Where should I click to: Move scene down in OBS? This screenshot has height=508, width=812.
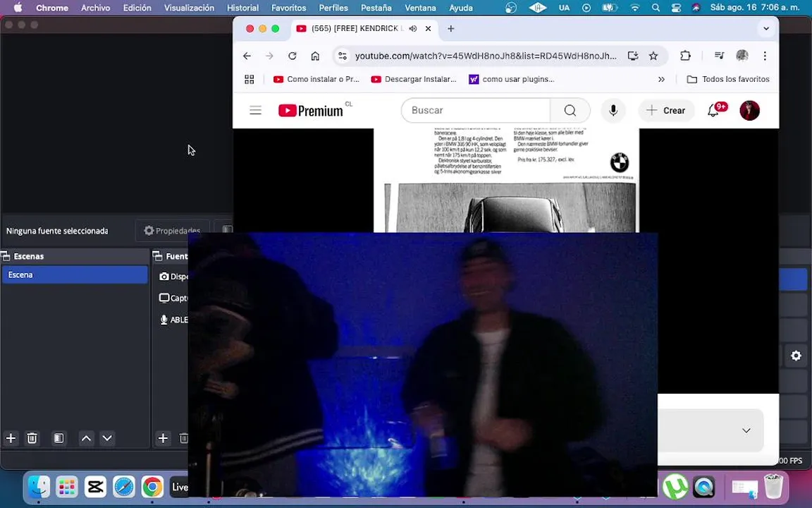(107, 439)
